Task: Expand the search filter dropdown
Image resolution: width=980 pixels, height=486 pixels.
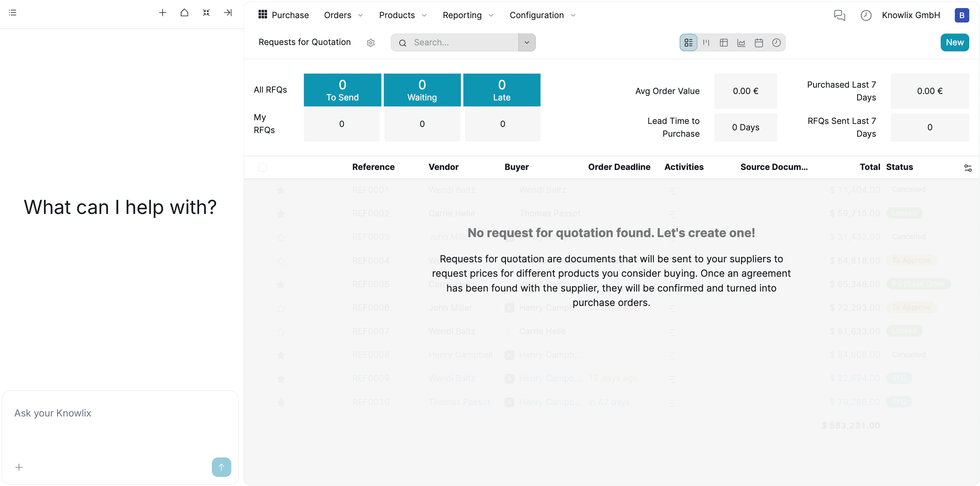Action: 527,42
